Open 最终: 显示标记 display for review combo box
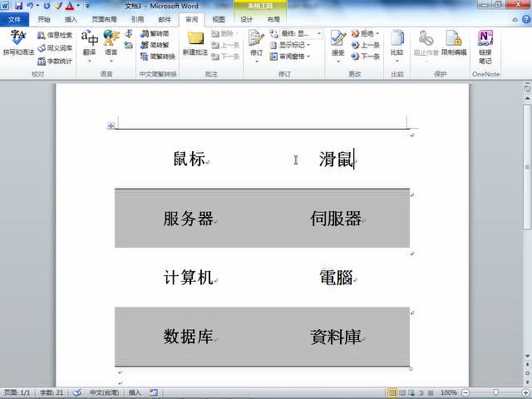Viewport: 532px width, 399px height. (x=296, y=33)
